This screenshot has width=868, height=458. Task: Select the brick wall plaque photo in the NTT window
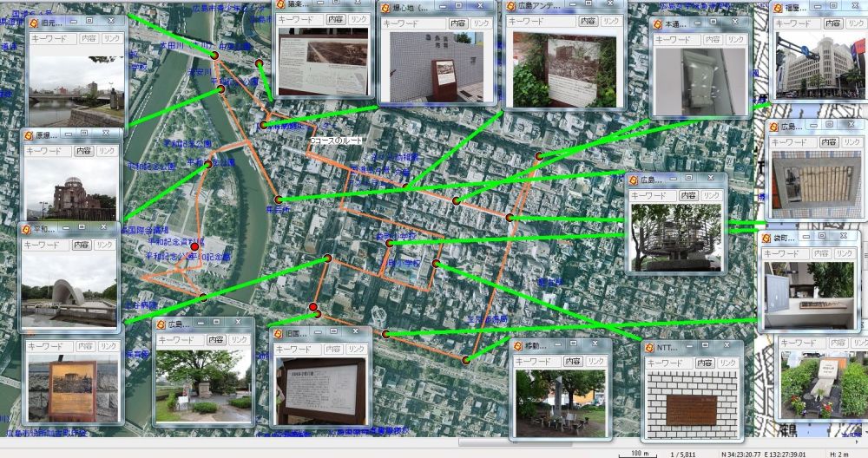(x=691, y=406)
